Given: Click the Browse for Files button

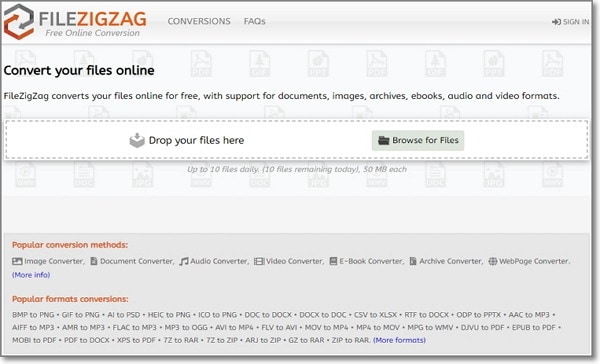Looking at the screenshot, I should pos(418,140).
